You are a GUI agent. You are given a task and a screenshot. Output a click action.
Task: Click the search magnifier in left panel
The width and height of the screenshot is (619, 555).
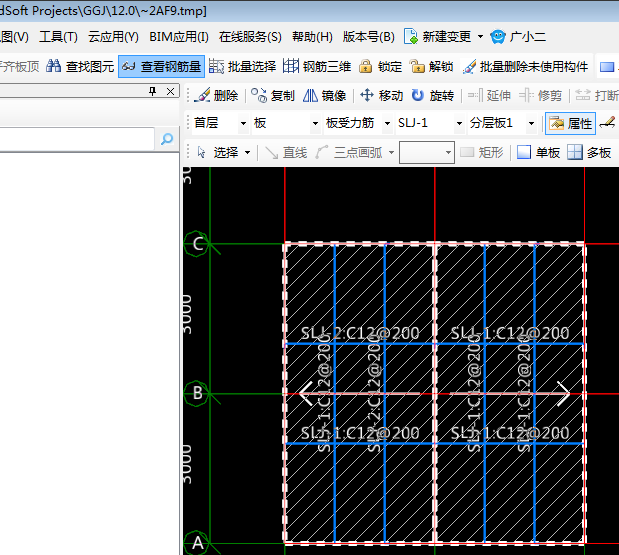click(167, 139)
